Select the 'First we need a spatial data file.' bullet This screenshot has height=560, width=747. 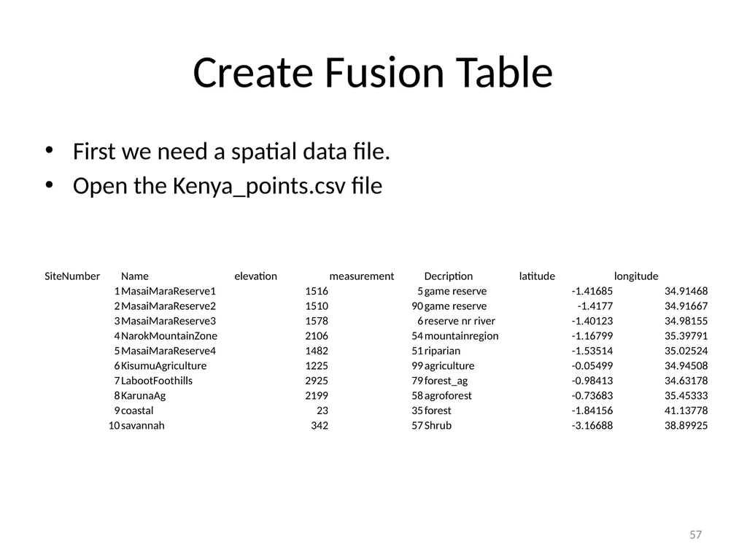[x=231, y=152]
